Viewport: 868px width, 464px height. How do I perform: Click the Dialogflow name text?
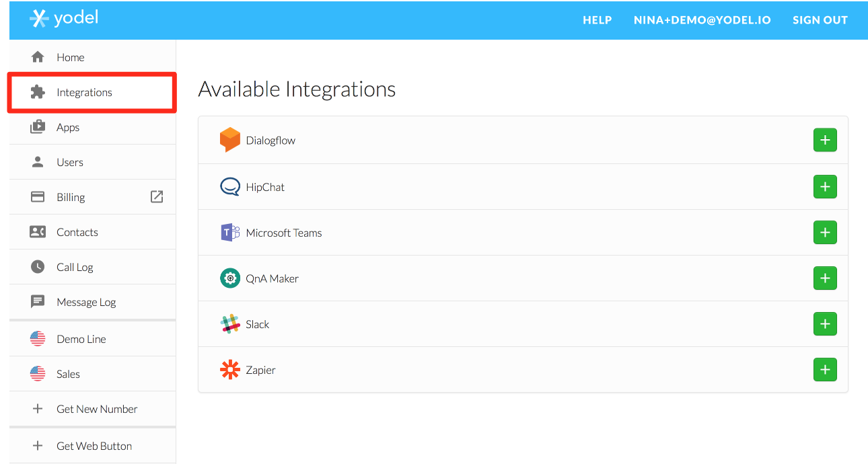pyautogui.click(x=270, y=141)
